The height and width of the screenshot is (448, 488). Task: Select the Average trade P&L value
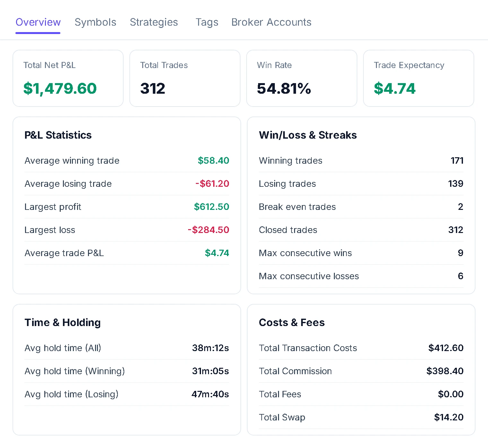coord(217,253)
